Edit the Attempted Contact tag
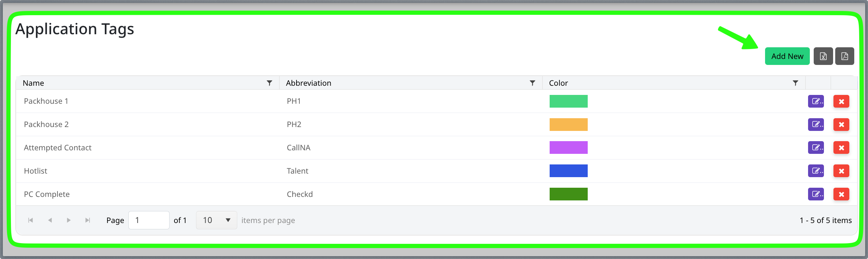Screen dimensions: 868x259 [x=816, y=147]
